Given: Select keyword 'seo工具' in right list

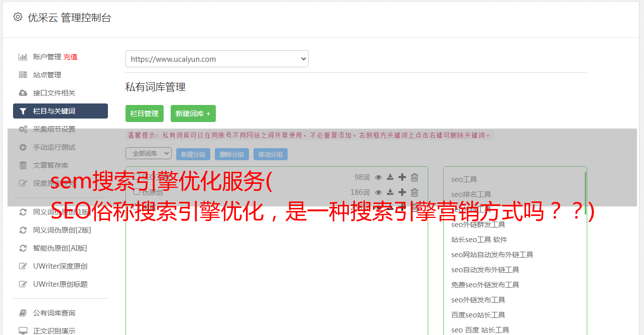Looking at the screenshot, I should click(x=464, y=179).
